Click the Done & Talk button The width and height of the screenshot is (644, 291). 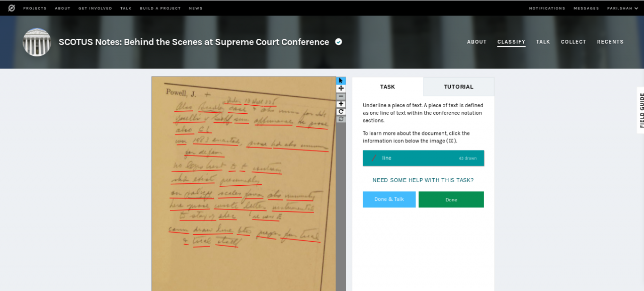[x=389, y=199]
